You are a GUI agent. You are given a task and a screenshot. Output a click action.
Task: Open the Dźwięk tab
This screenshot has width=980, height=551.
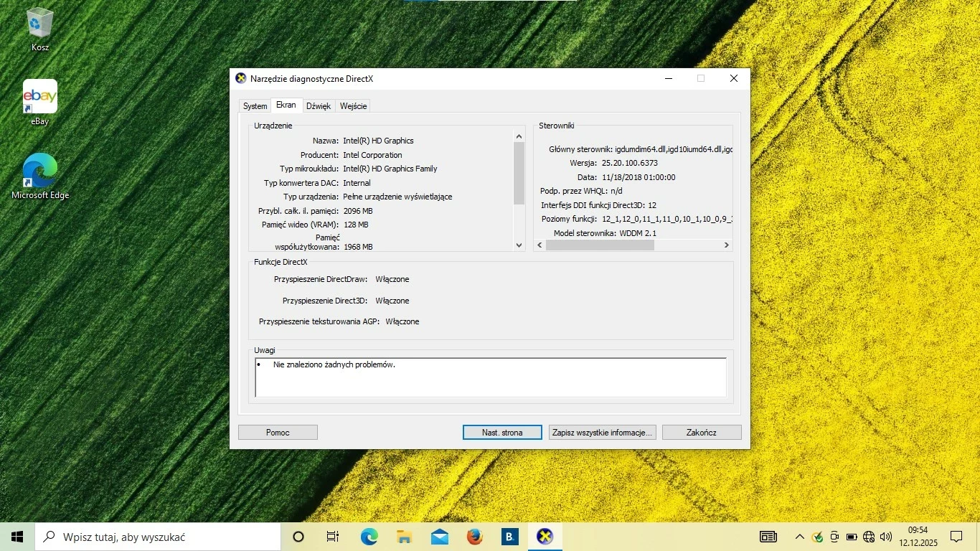pyautogui.click(x=319, y=105)
